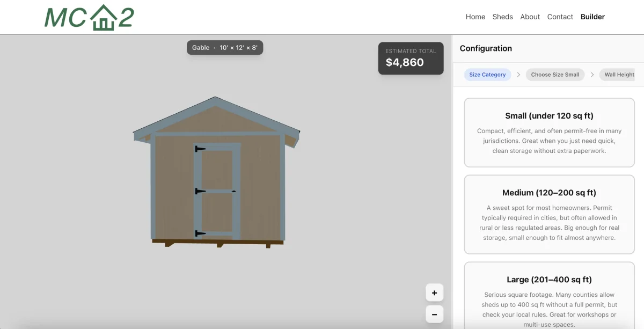Jump to the Wall Height step
This screenshot has height=329, width=644.
click(x=619, y=75)
